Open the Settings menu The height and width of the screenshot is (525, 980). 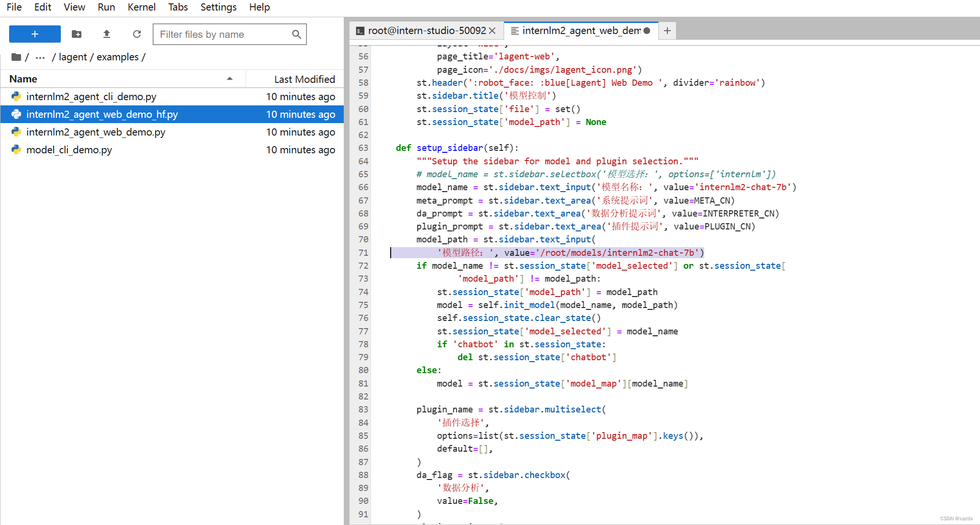point(218,7)
